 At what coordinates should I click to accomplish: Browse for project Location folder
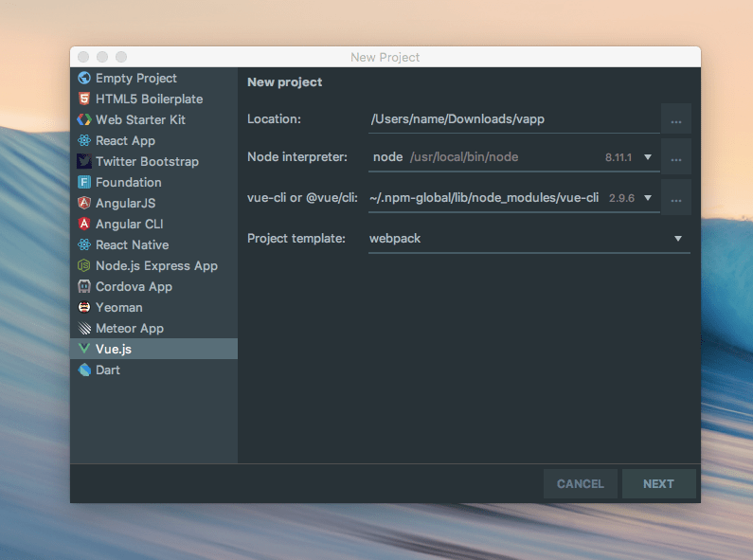(676, 118)
